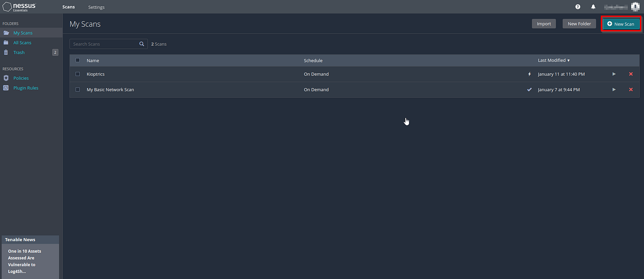Click the trash count badge
The height and width of the screenshot is (279, 644).
pos(55,52)
